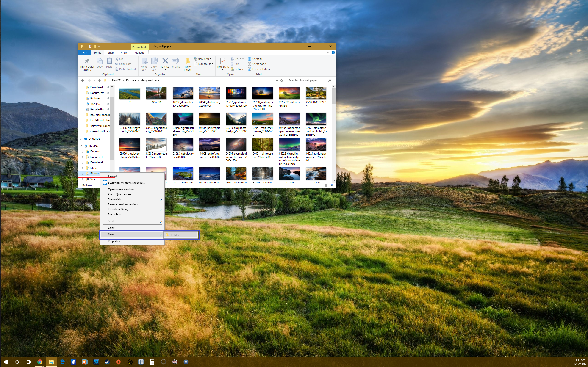Image resolution: width=588 pixels, height=367 pixels.
Task: Click Copy path in Clipboard group
Action: pos(123,64)
